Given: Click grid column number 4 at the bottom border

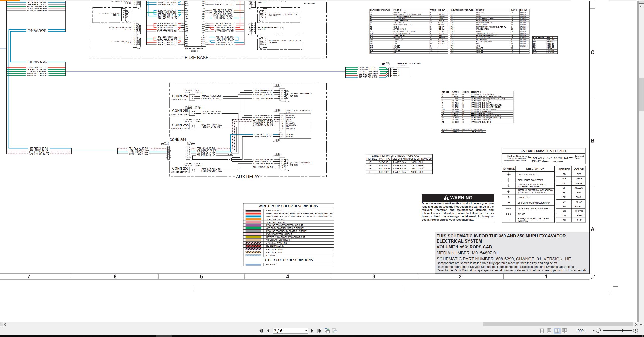Looking at the screenshot, I should (288, 277).
